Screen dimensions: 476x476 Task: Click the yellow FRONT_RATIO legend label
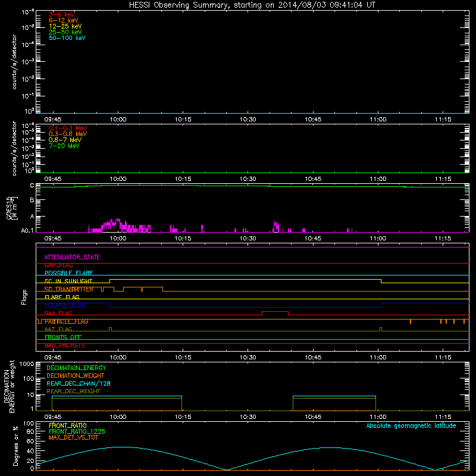pyautogui.click(x=68, y=425)
